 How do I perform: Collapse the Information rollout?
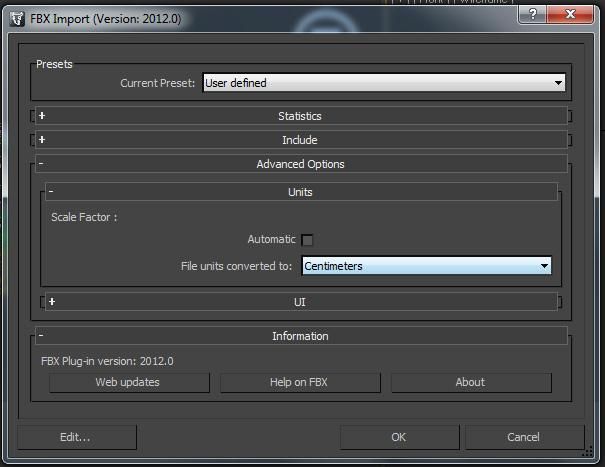(x=301, y=336)
